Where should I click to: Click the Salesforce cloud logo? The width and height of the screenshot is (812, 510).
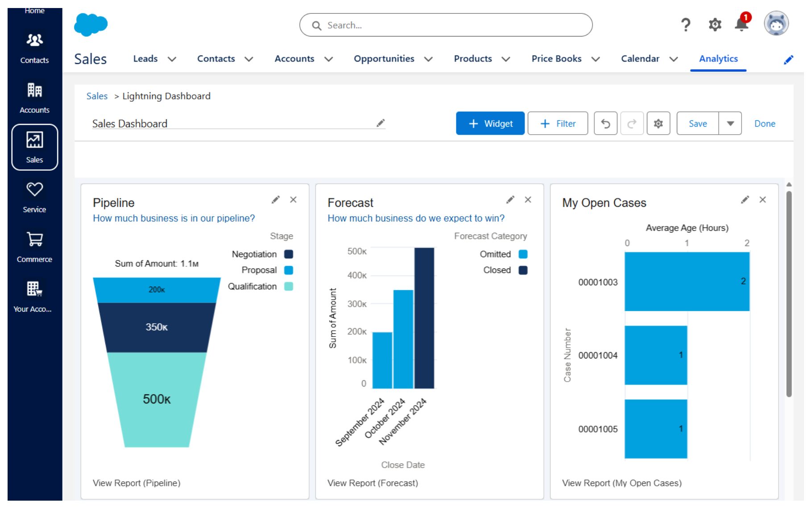91,25
